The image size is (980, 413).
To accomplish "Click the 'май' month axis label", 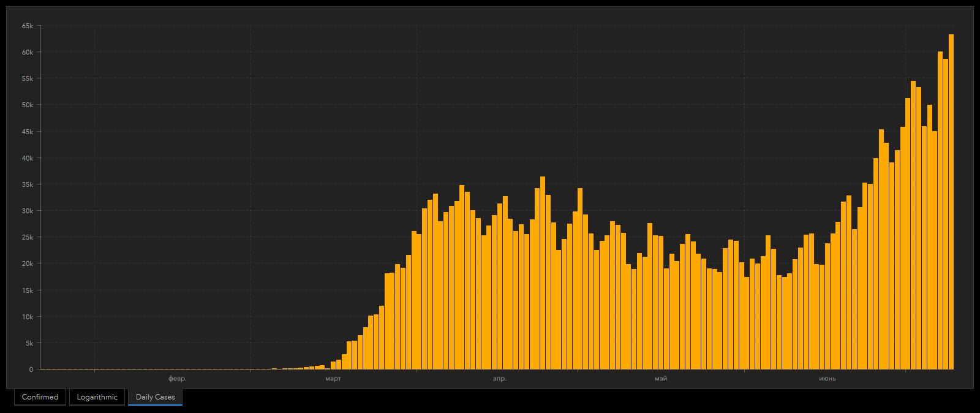I will (660, 379).
